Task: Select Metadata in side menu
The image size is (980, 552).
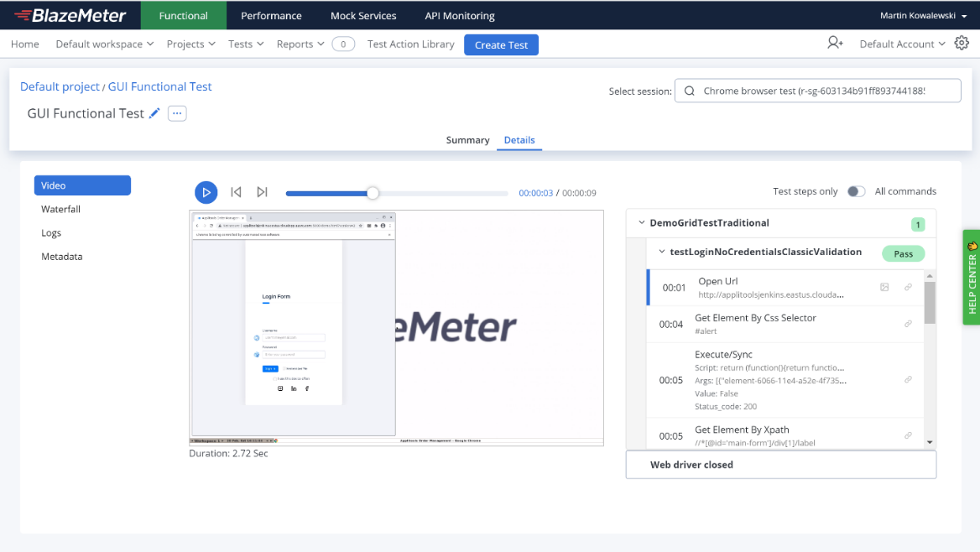Action: [62, 257]
